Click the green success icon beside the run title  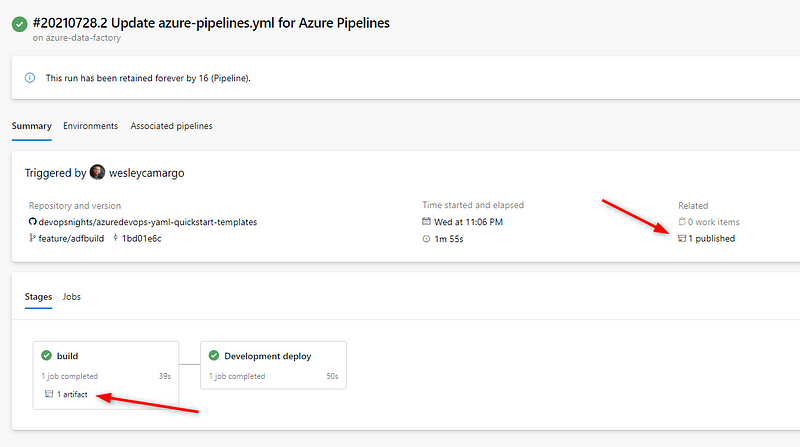point(19,24)
